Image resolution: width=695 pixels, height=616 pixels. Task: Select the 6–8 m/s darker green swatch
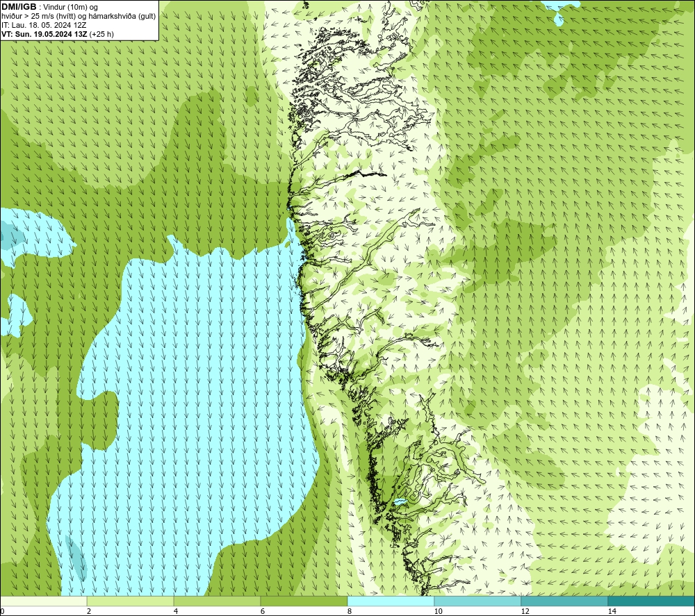tap(304, 601)
